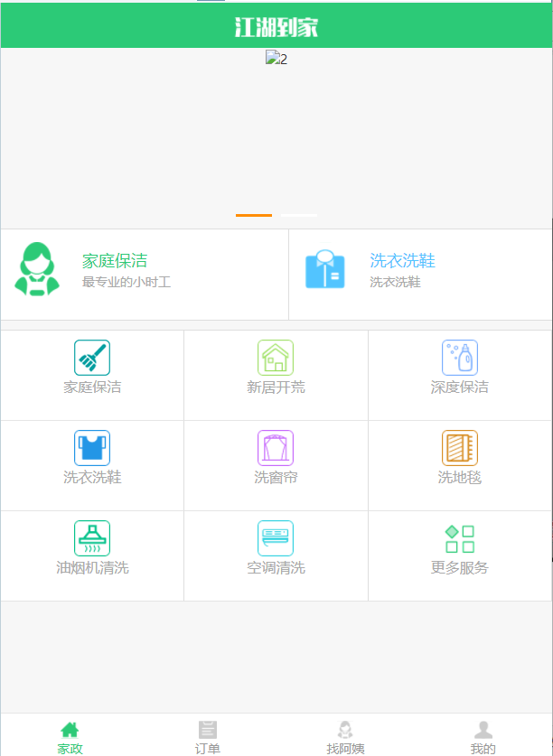553x756 pixels.
Task: Open the blue 洗衣洗鞋 heading link
Action: (x=402, y=261)
